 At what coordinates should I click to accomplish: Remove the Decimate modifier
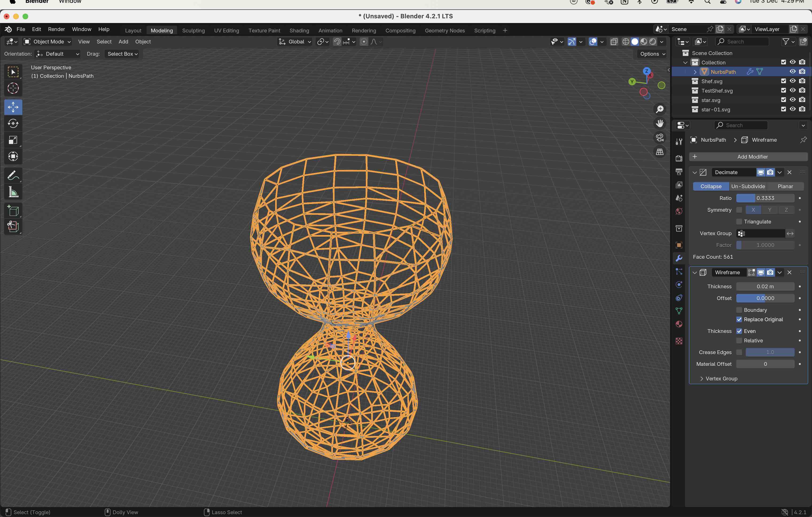pyautogui.click(x=789, y=172)
